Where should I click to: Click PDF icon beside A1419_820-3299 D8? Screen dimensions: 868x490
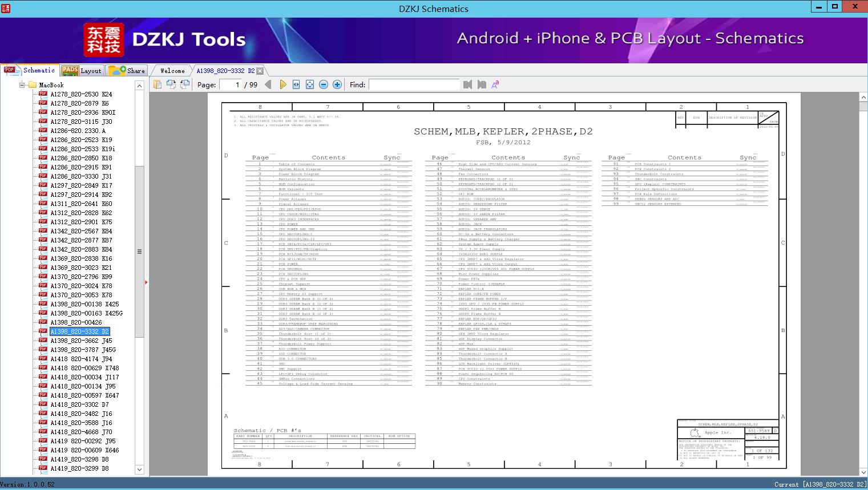coord(43,468)
